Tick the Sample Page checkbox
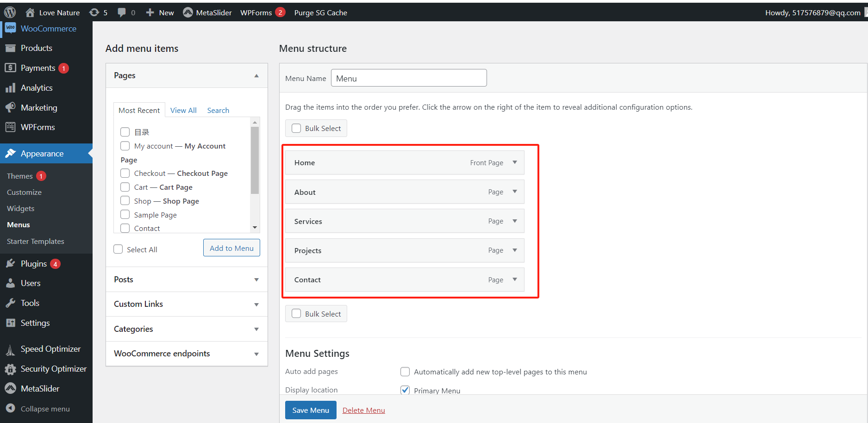Image resolution: width=868 pixels, height=423 pixels. (x=125, y=214)
